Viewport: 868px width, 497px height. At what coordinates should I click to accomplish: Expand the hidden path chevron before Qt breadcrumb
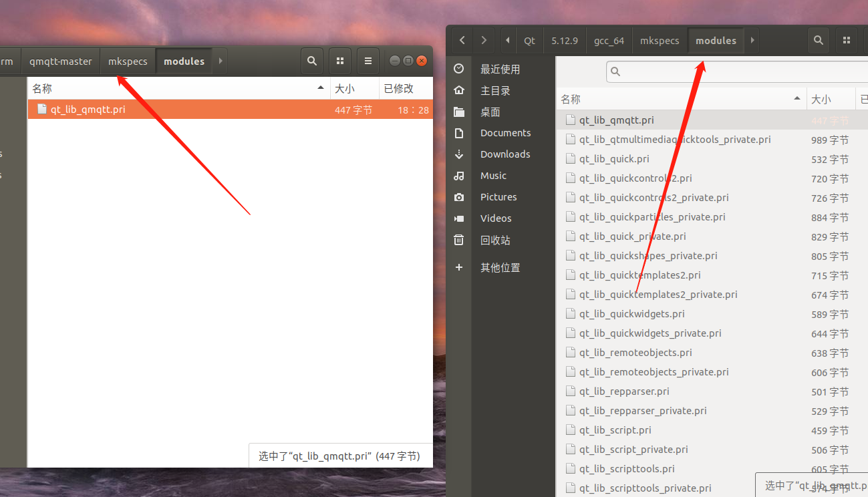click(x=508, y=40)
